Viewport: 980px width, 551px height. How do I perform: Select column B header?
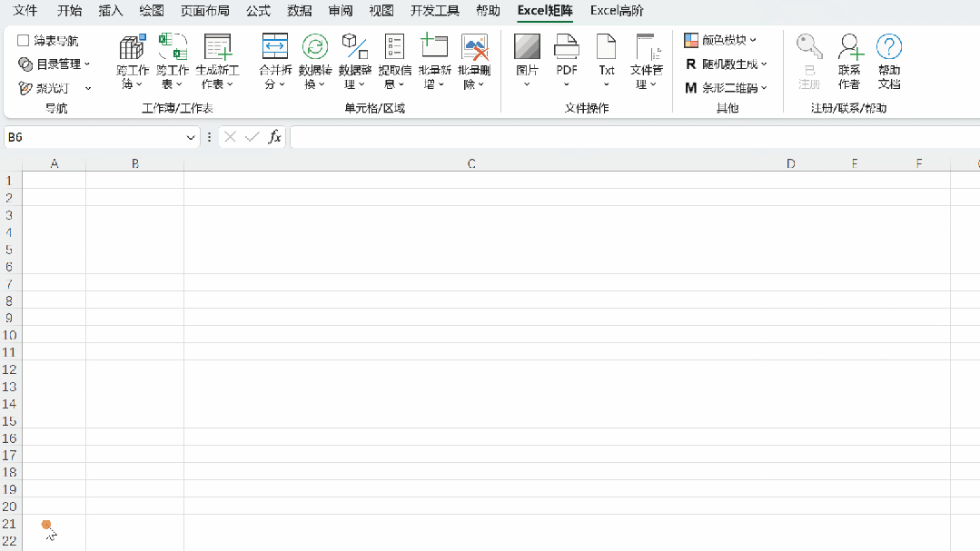[x=135, y=163]
